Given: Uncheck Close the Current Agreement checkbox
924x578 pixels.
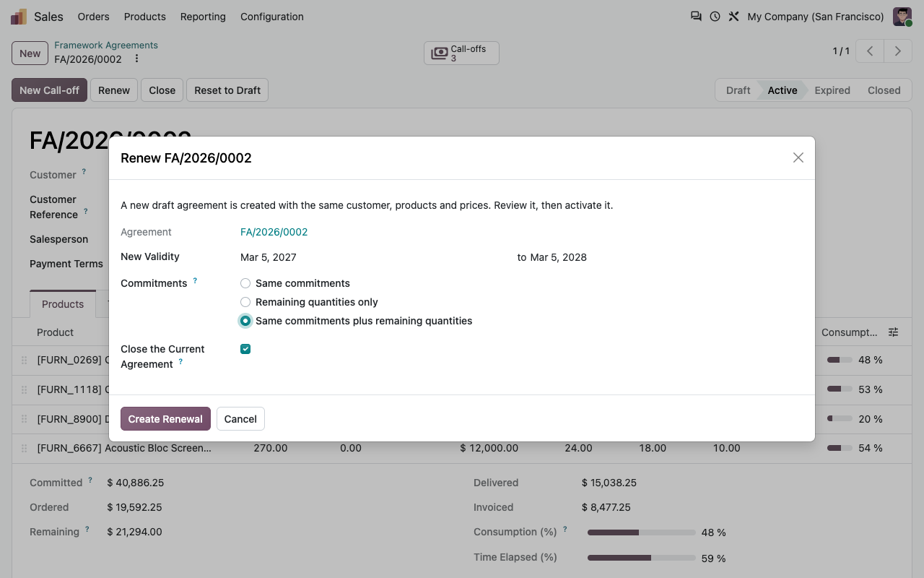Looking at the screenshot, I should 245,349.
